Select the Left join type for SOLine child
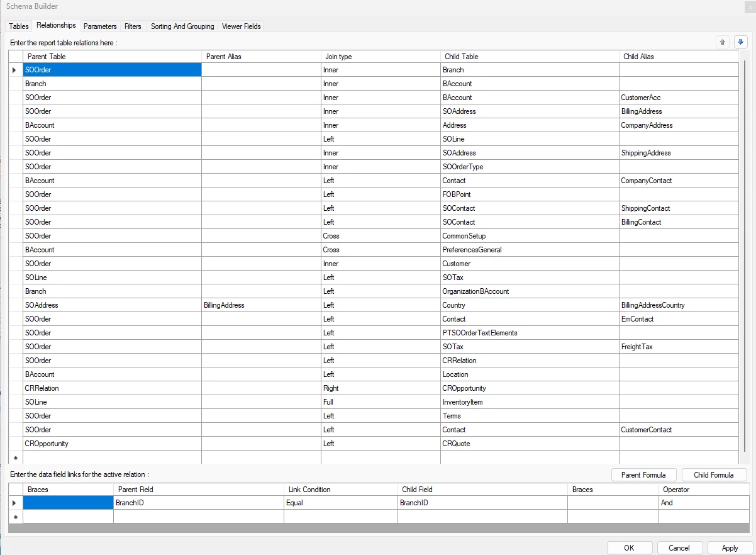 click(x=381, y=139)
